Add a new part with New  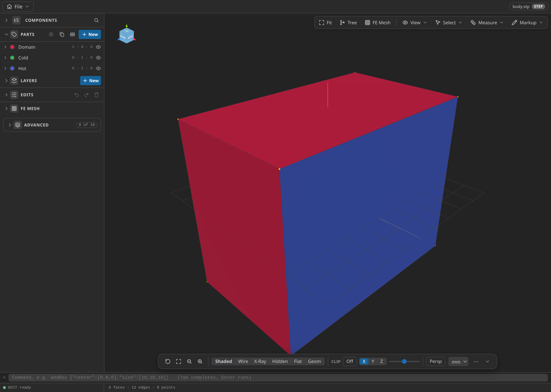click(90, 34)
